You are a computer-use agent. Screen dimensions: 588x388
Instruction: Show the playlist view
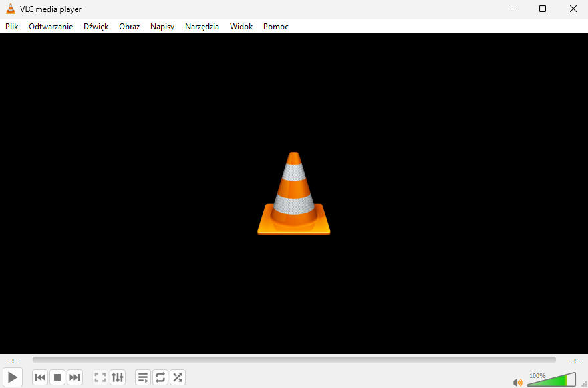click(x=142, y=377)
